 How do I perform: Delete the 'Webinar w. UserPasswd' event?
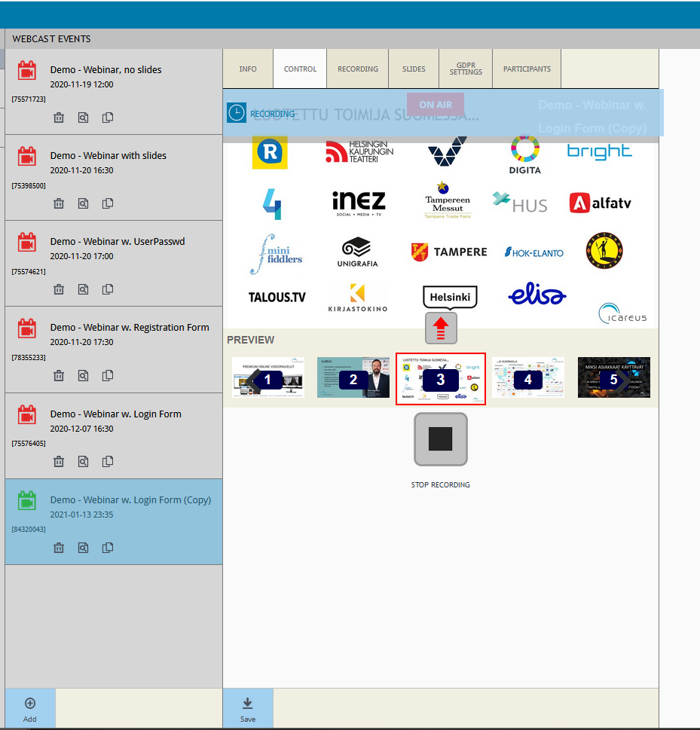(x=59, y=289)
